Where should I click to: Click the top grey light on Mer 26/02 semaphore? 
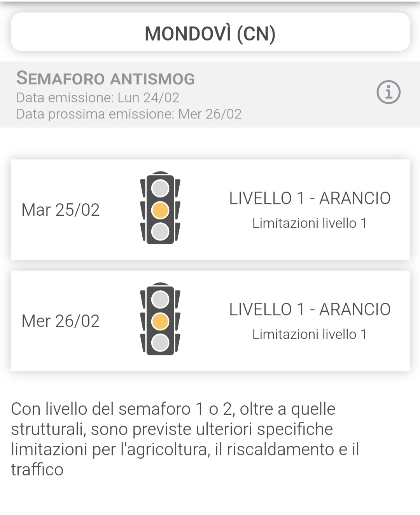click(160, 300)
